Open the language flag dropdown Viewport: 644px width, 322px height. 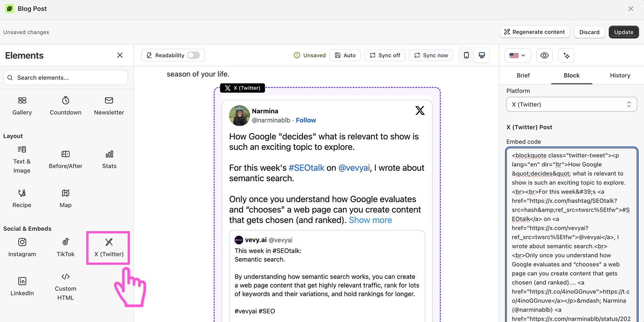click(x=517, y=55)
